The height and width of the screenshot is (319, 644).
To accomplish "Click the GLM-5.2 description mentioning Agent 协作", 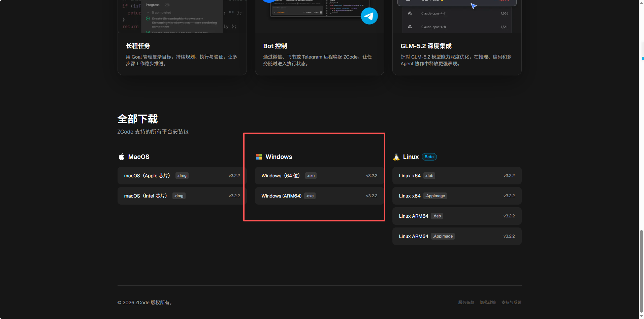I will pyautogui.click(x=456, y=60).
